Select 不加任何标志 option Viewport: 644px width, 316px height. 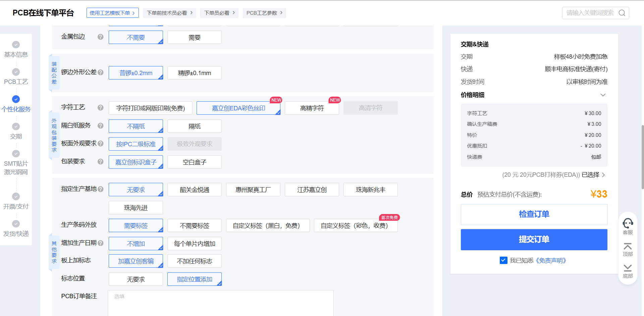point(195,261)
